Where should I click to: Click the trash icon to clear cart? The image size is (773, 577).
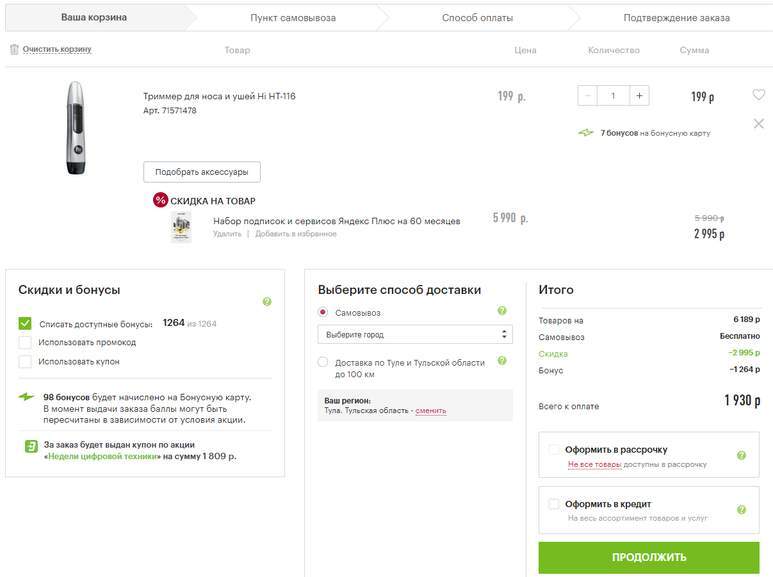(x=14, y=49)
